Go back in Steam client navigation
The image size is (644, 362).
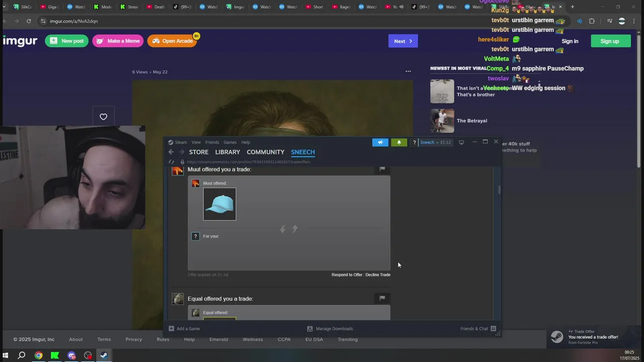tap(171, 152)
